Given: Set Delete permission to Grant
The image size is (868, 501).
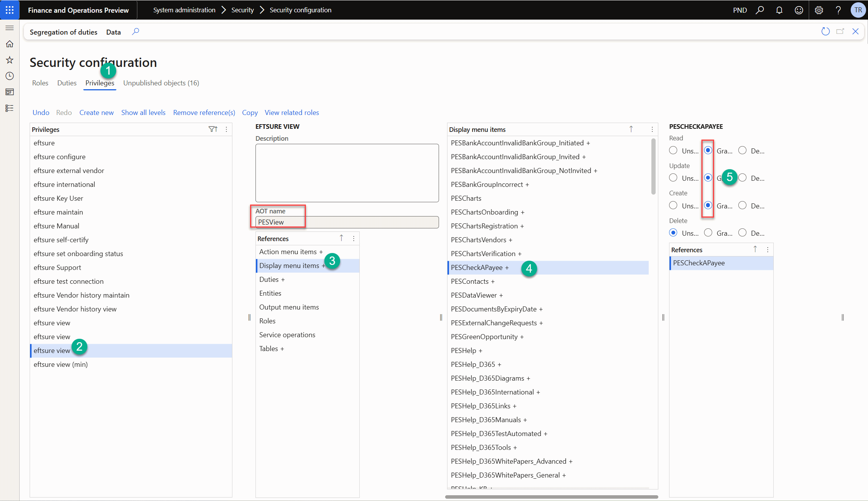Looking at the screenshot, I should click(x=708, y=233).
